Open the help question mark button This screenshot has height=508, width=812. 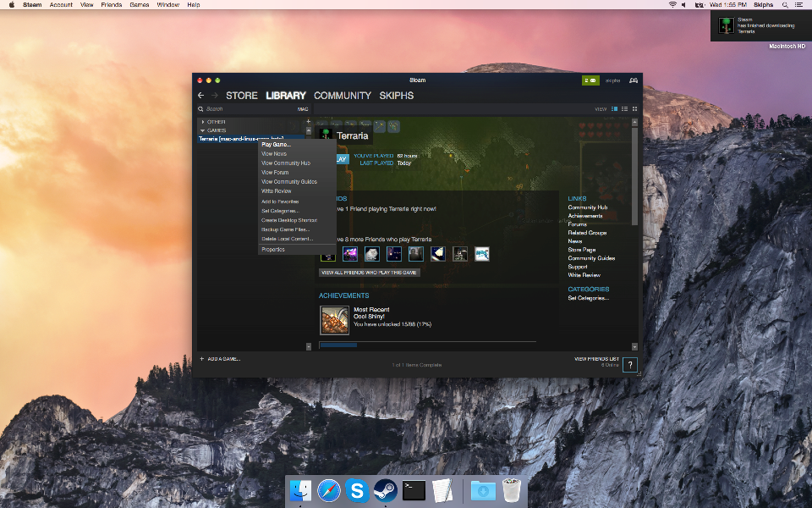tap(629, 365)
